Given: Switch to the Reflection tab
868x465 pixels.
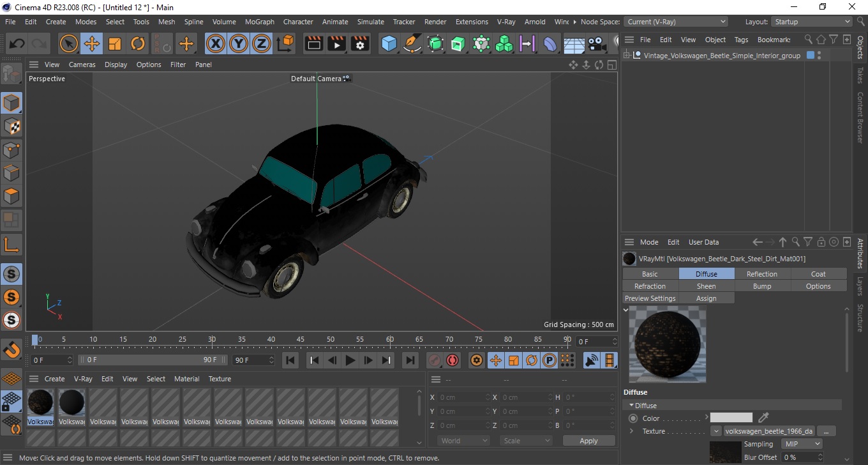Looking at the screenshot, I should point(762,274).
